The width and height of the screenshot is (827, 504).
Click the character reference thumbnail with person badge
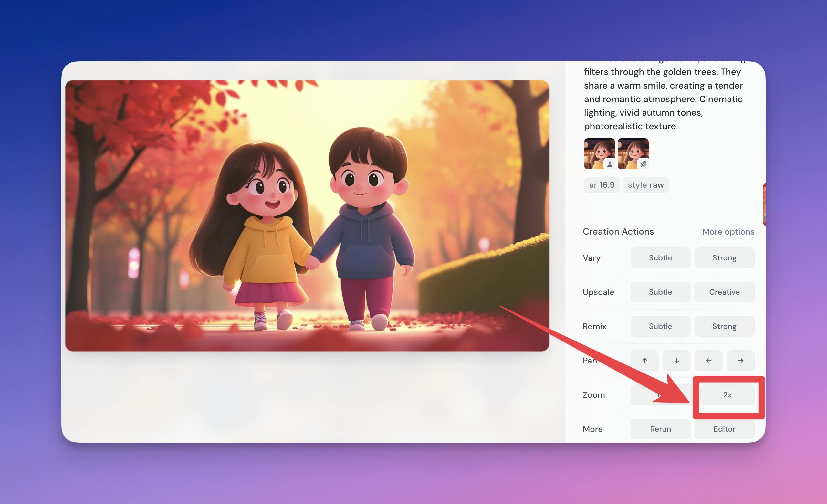point(599,154)
